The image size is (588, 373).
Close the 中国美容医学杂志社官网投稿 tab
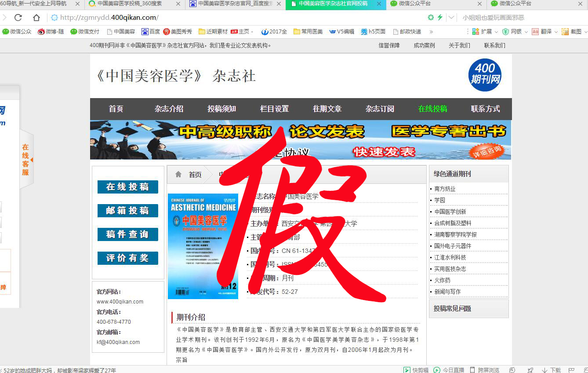[x=379, y=4]
